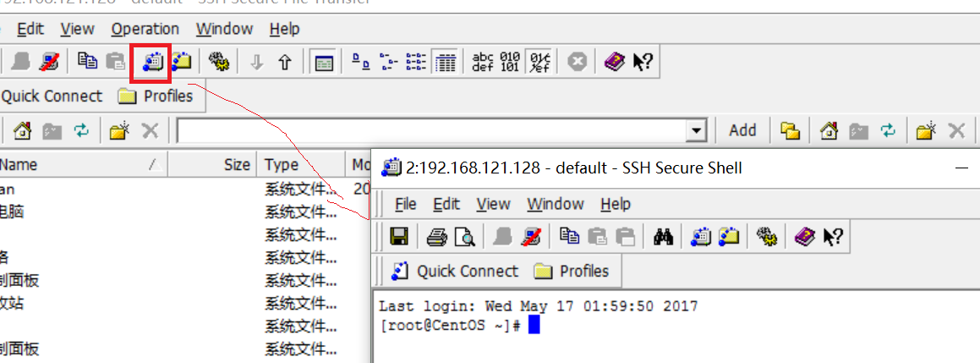Open the View menu in File Transfer window
This screenshot has width=980, height=363.
coord(78,29)
